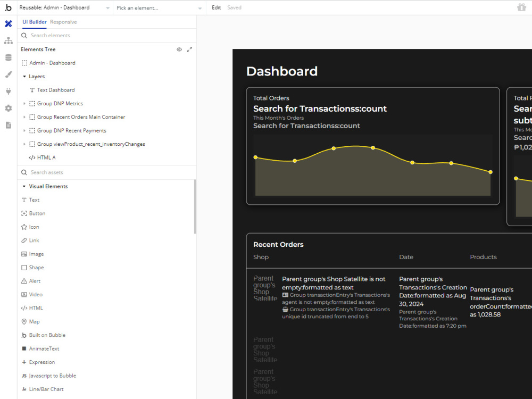Open the Logs document icon
Viewport: 532px width, 399px height.
click(9, 125)
